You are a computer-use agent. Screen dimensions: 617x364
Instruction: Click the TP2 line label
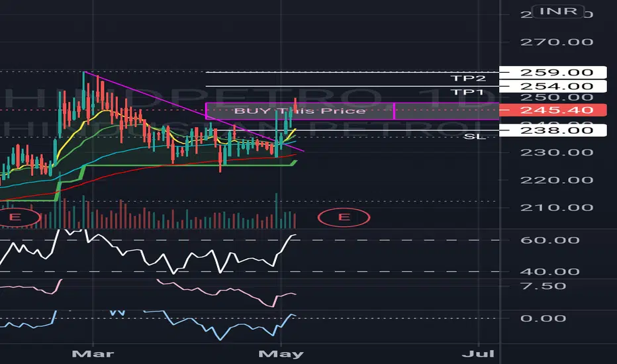(x=468, y=78)
